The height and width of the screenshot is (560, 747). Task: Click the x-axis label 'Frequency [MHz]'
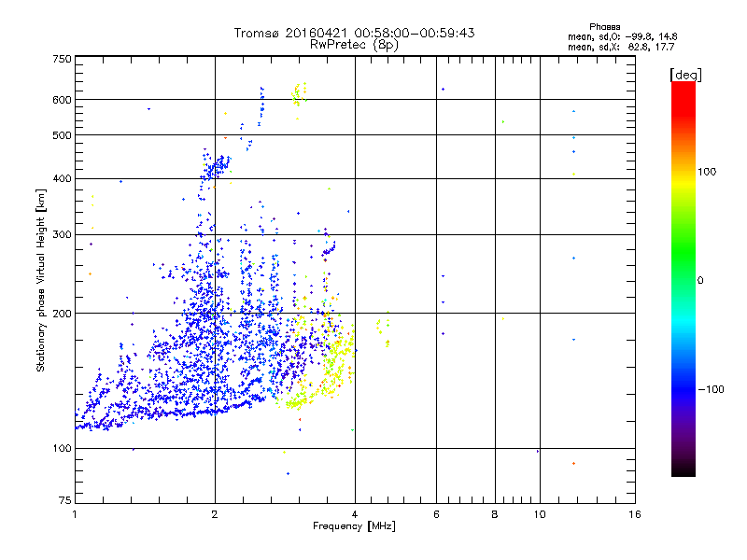(x=354, y=526)
